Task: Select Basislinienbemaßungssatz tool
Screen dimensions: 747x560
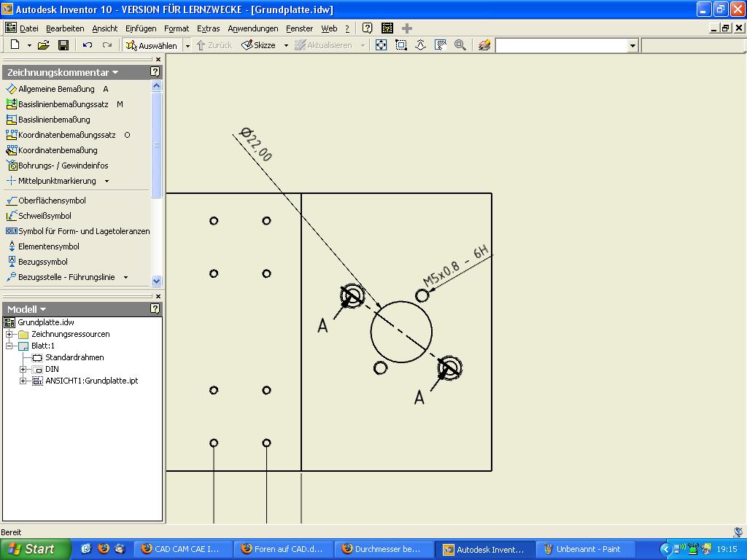Action: (64, 104)
